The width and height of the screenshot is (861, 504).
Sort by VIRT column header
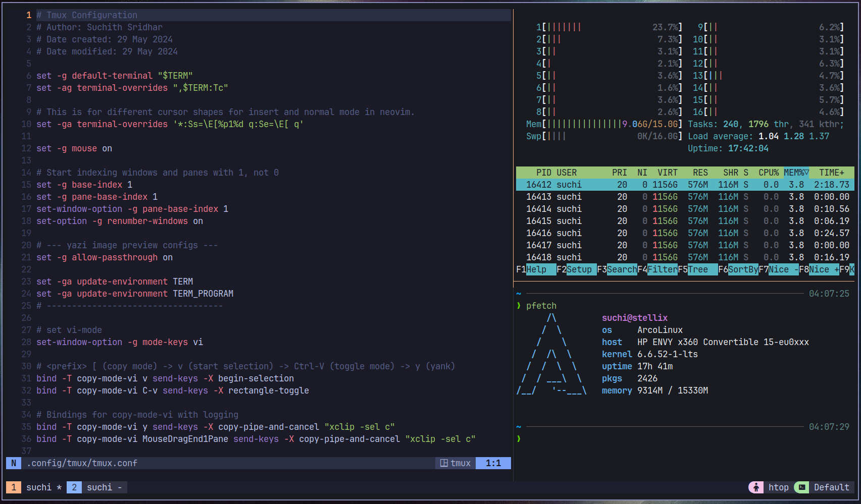668,173
